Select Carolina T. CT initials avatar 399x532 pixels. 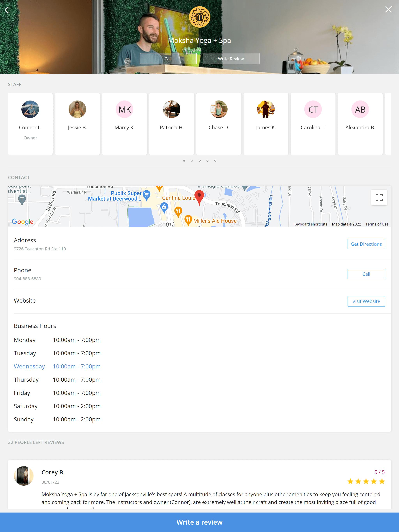[313, 109]
